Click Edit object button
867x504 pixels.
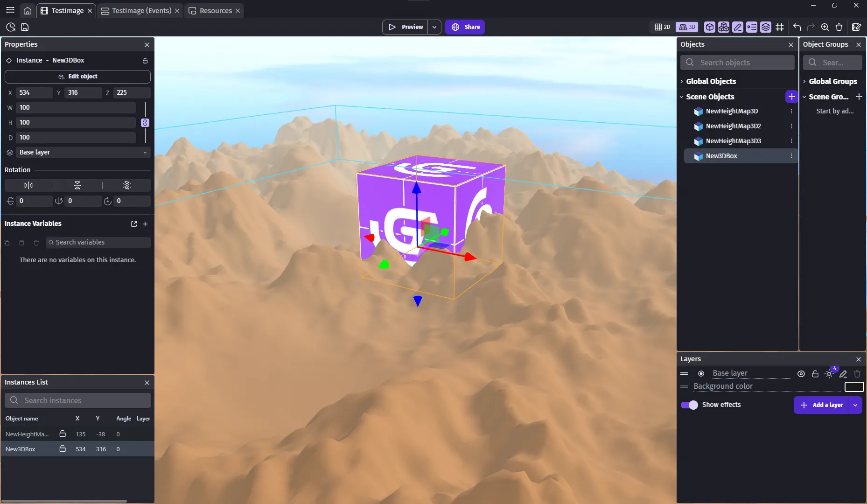77,77
